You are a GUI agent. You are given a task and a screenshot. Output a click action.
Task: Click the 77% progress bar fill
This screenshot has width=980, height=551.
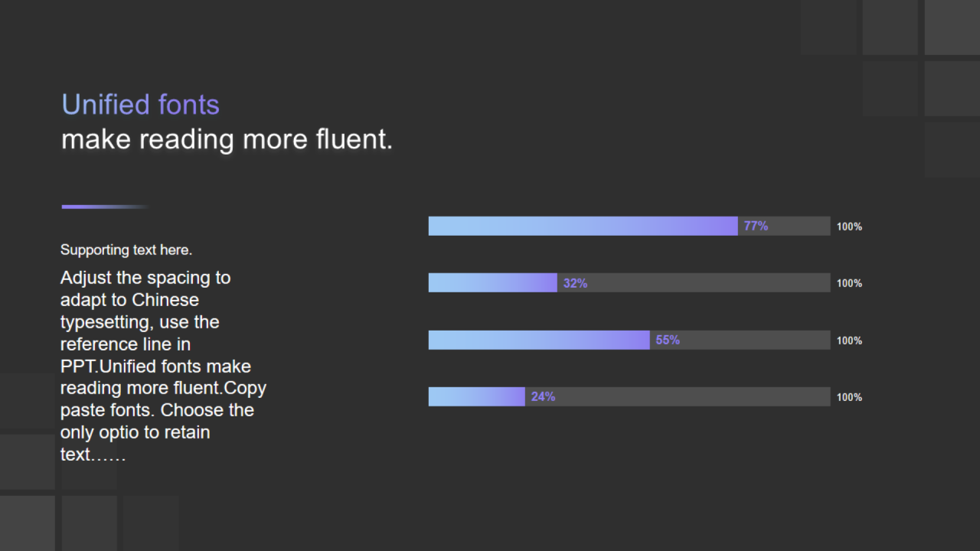583,226
